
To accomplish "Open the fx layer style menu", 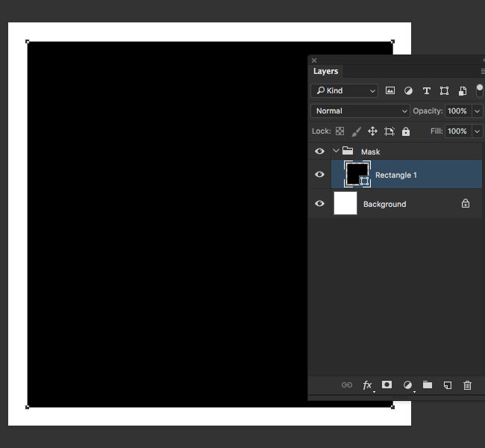I will click(x=367, y=385).
